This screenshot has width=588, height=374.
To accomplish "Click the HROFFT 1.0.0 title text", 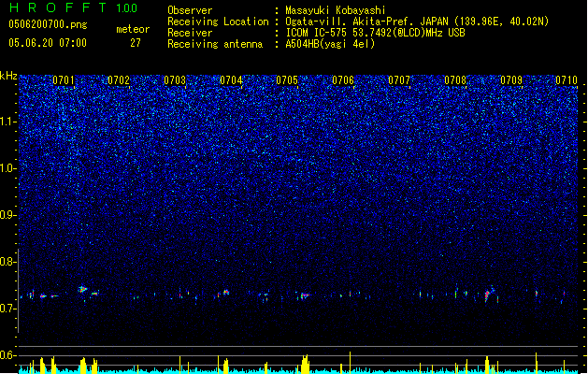I will coord(74,7).
